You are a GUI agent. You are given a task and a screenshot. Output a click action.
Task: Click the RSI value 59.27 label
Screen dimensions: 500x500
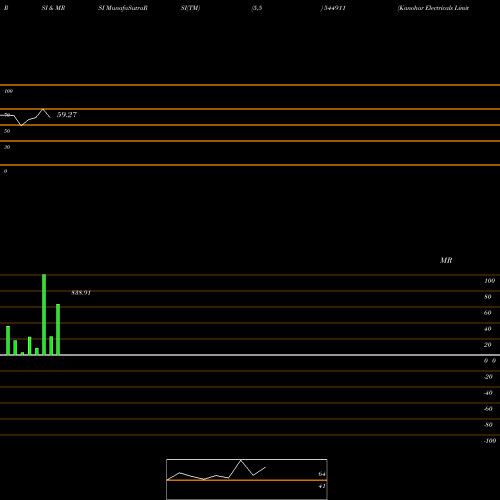(x=67, y=115)
